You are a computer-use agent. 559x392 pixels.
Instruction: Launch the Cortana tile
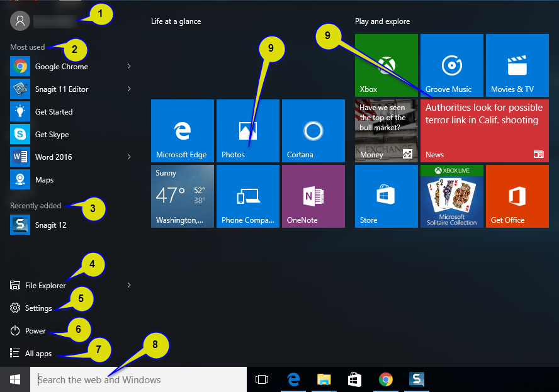[x=313, y=131]
